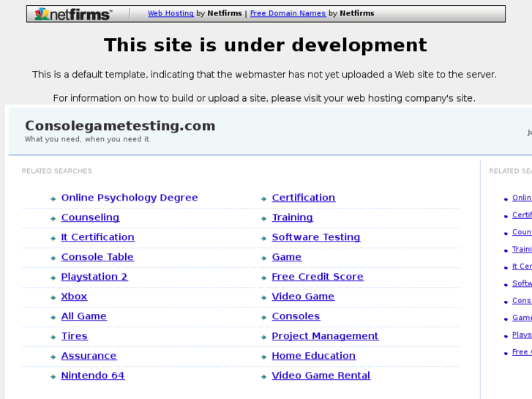Click the arrow icon beside Consoles
532x399 pixels.
[x=263, y=318]
